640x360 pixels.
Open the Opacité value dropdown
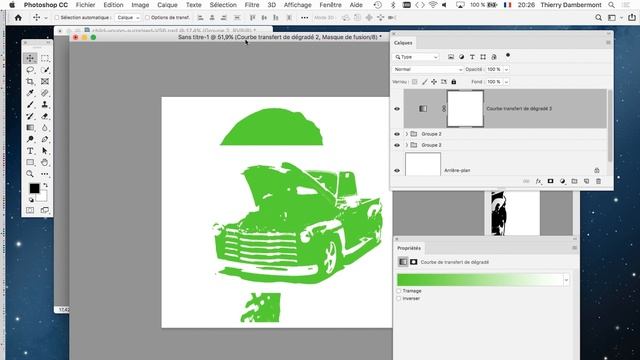pos(507,69)
